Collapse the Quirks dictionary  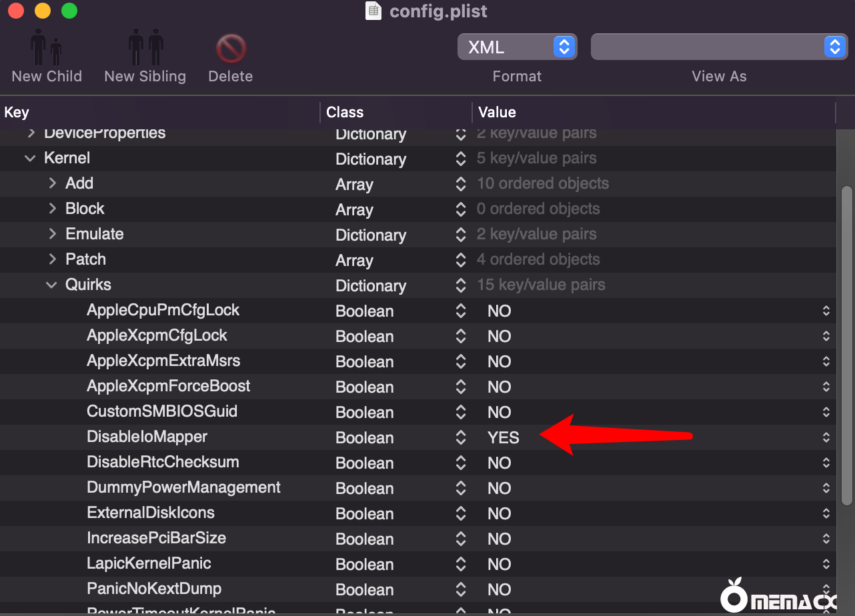pos(51,285)
